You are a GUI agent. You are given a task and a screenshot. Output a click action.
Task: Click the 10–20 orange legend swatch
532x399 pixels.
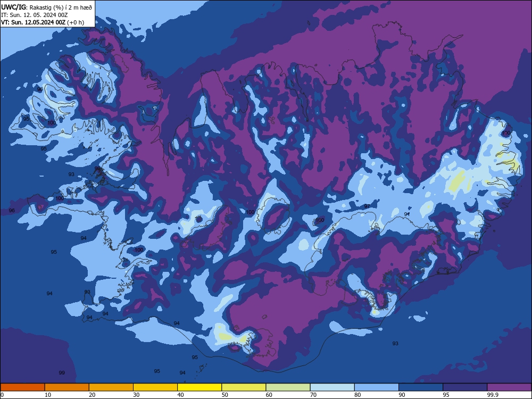click(x=67, y=387)
